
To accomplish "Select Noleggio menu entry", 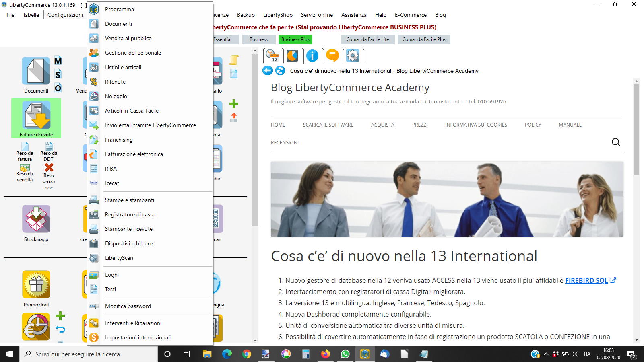I will click(x=150, y=96).
